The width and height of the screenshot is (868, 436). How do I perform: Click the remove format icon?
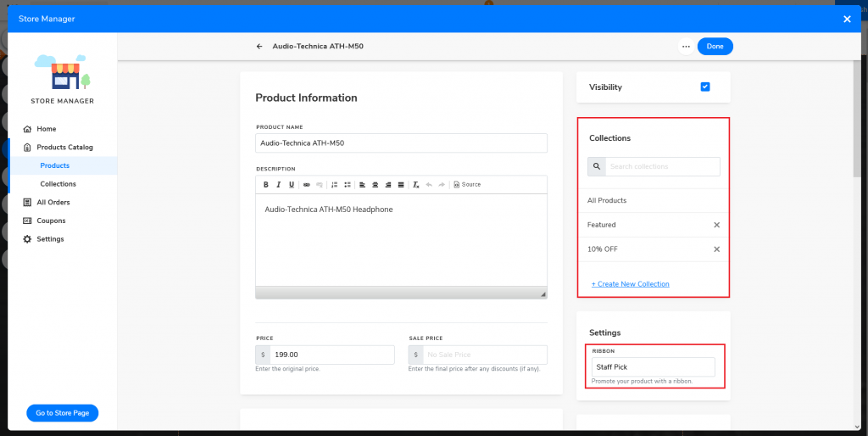415,184
